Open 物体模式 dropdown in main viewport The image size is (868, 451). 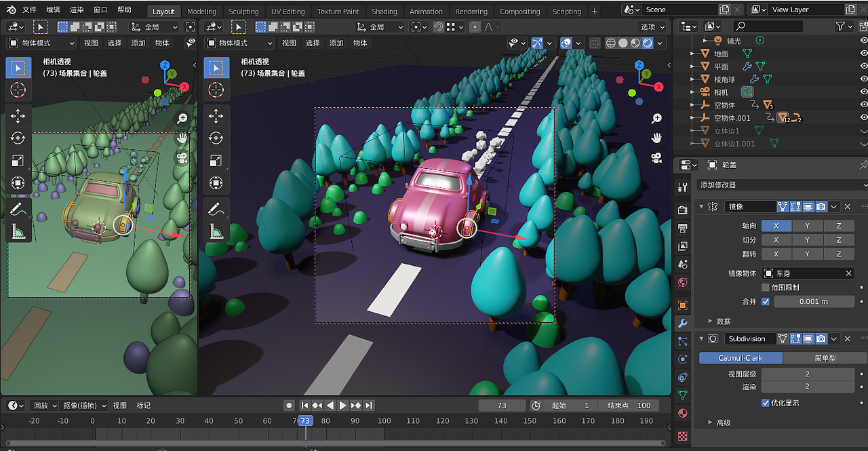point(240,43)
